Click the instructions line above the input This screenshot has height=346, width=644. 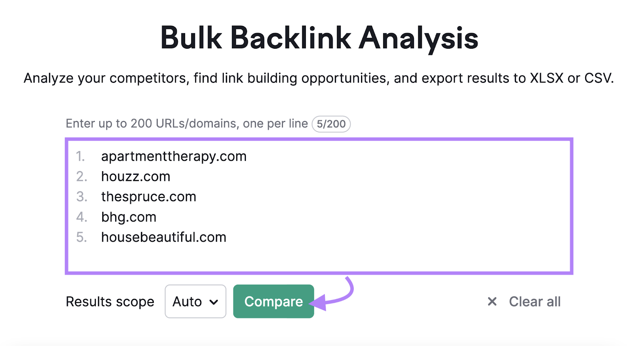click(x=186, y=123)
